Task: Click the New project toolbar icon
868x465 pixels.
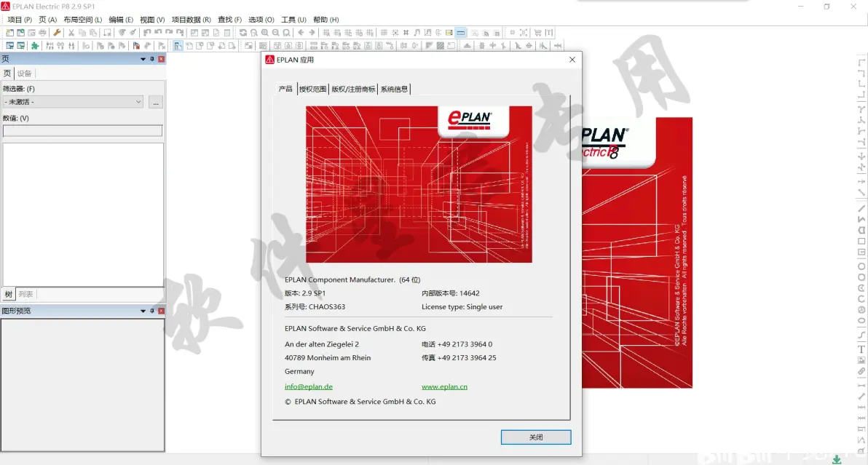Action: 10,33
